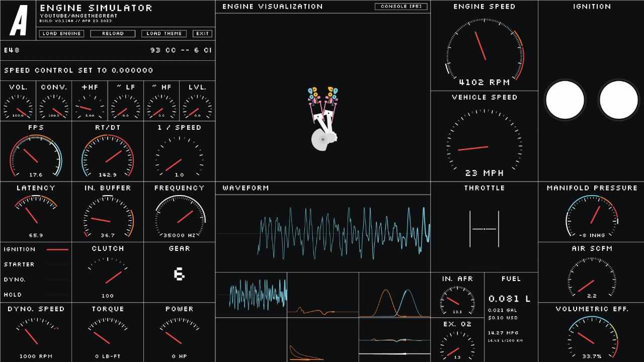Click the Manifold Pressure gauge
The image size is (644, 362).
pos(592,217)
